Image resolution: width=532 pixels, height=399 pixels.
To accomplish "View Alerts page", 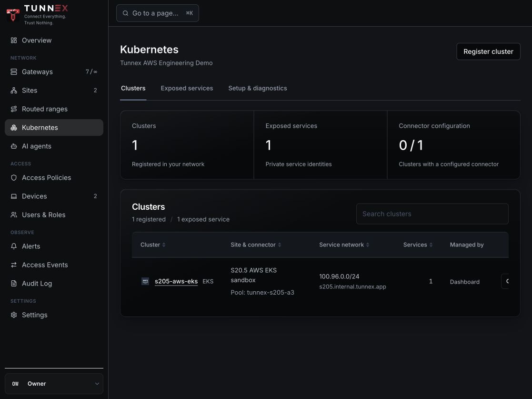I will pyautogui.click(x=54, y=246).
